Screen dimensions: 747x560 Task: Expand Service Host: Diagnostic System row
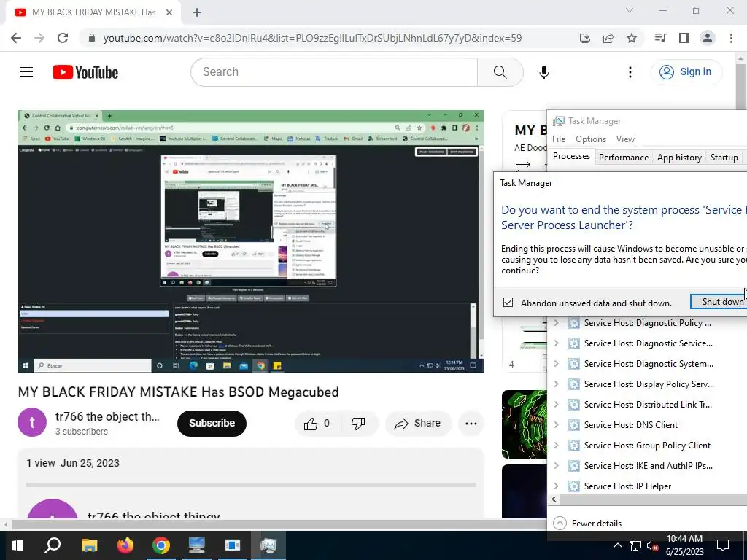pyautogui.click(x=556, y=364)
